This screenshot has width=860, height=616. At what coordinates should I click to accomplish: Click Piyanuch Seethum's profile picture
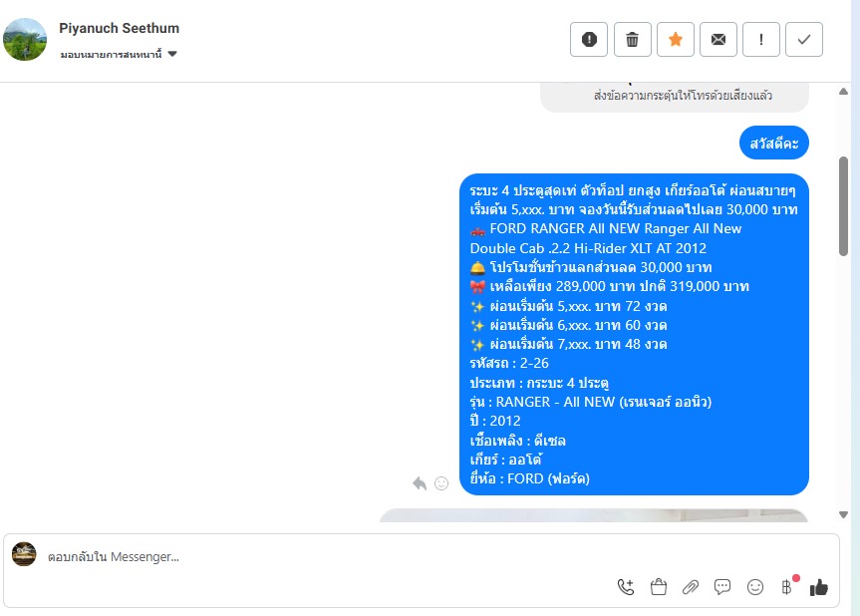(x=25, y=39)
